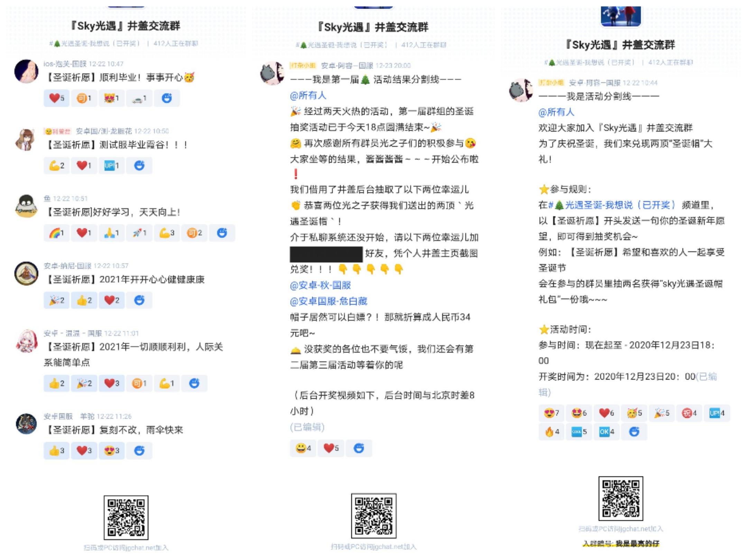The width and height of the screenshot is (747, 560).
Task: Add a reaction under 测试服毕业霞谷 message
Action: [x=139, y=166]
